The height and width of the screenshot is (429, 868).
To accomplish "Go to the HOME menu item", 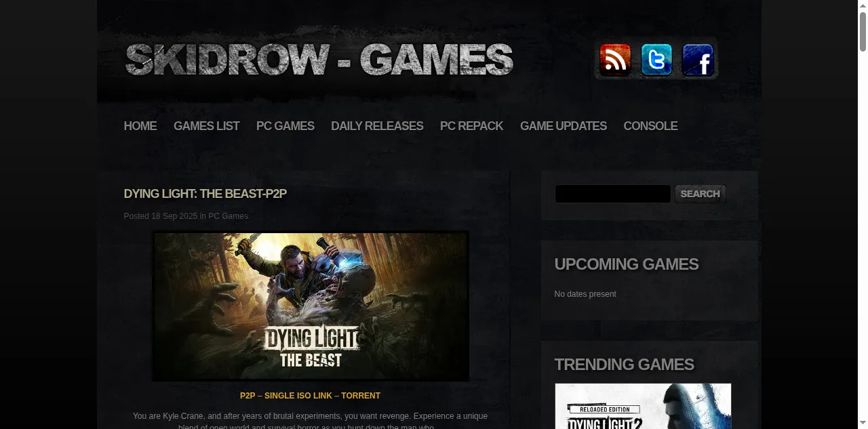I will coord(140,126).
